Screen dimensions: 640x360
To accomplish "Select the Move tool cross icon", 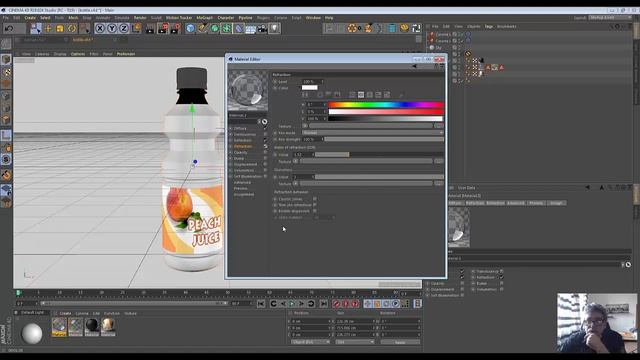I will tap(48, 28).
